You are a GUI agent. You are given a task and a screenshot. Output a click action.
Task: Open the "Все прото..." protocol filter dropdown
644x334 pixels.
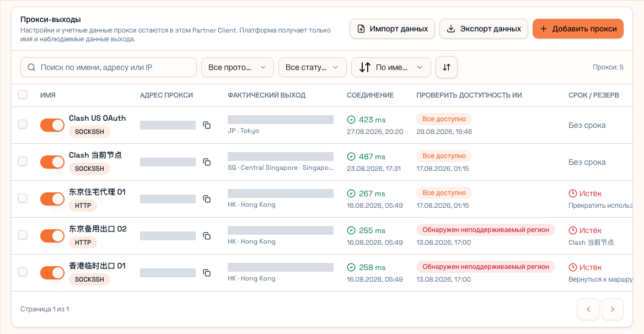click(x=238, y=67)
